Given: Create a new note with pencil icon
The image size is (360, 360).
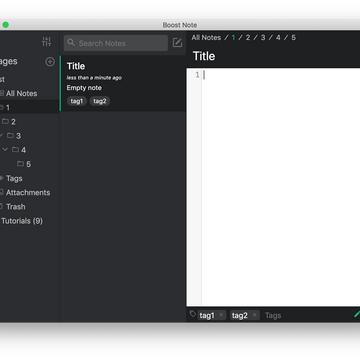Looking at the screenshot, I should click(177, 43).
